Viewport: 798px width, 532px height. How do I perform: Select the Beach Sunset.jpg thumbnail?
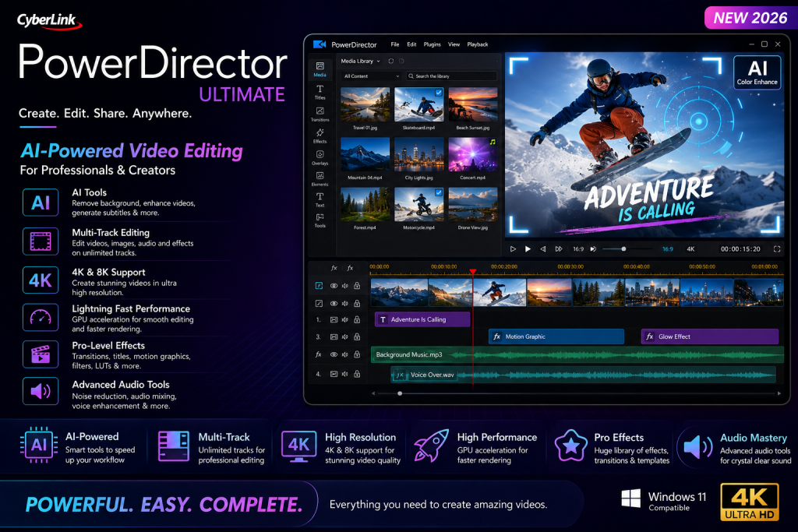pos(473,104)
